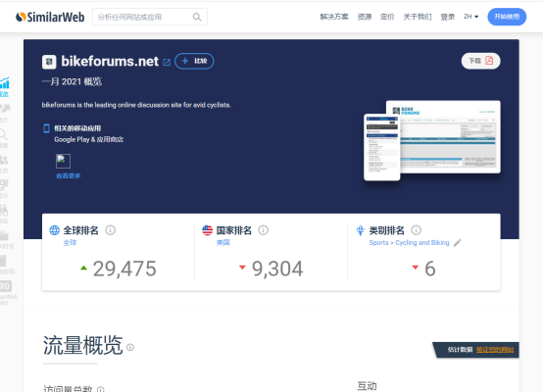This screenshot has height=392, width=543.
Task: Click the 美国 country link
Action: tap(223, 243)
